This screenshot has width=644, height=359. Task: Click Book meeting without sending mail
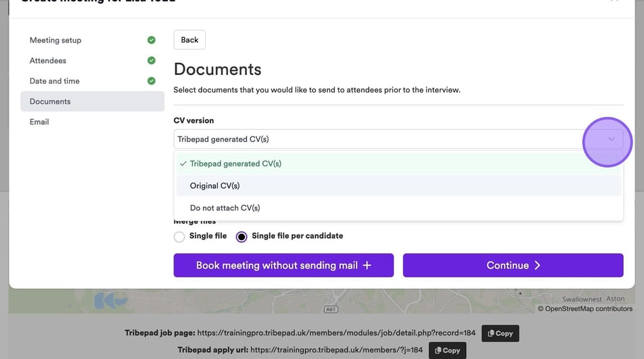(283, 266)
